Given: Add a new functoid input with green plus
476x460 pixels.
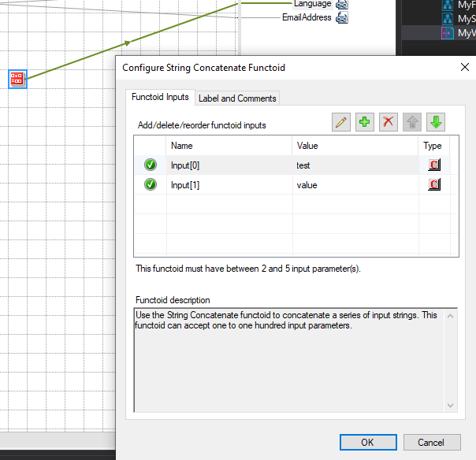Looking at the screenshot, I should pos(365,122).
